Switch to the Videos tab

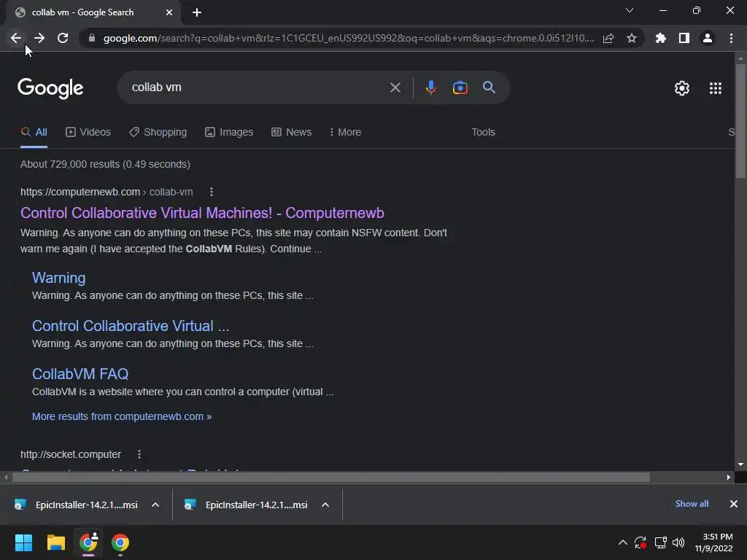(88, 133)
